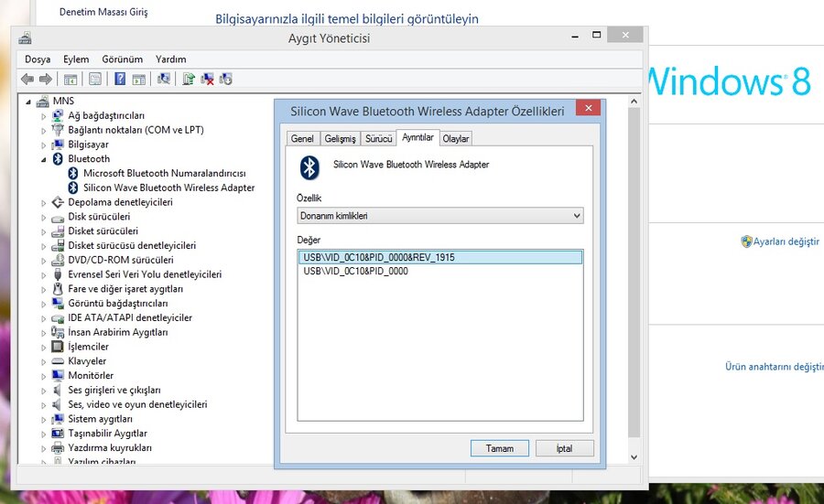This screenshot has width=824, height=504.
Task: Click the blue question-mark Help icon
Action: [120, 79]
